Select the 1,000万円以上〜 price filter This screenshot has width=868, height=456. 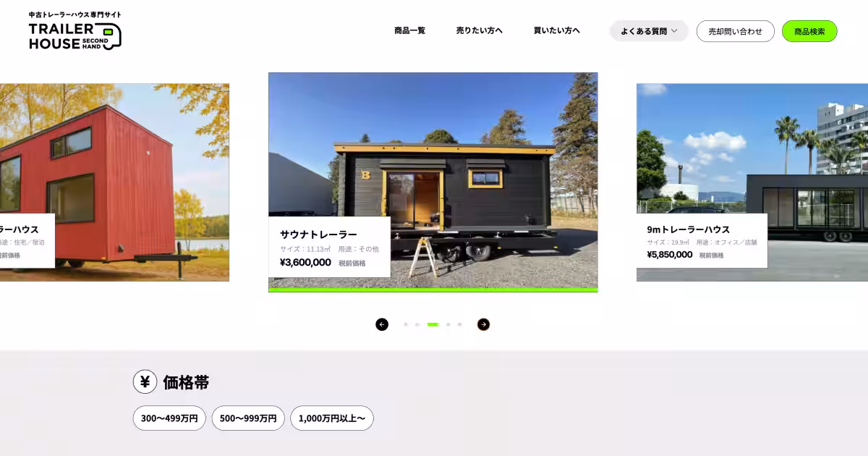pyautogui.click(x=332, y=418)
